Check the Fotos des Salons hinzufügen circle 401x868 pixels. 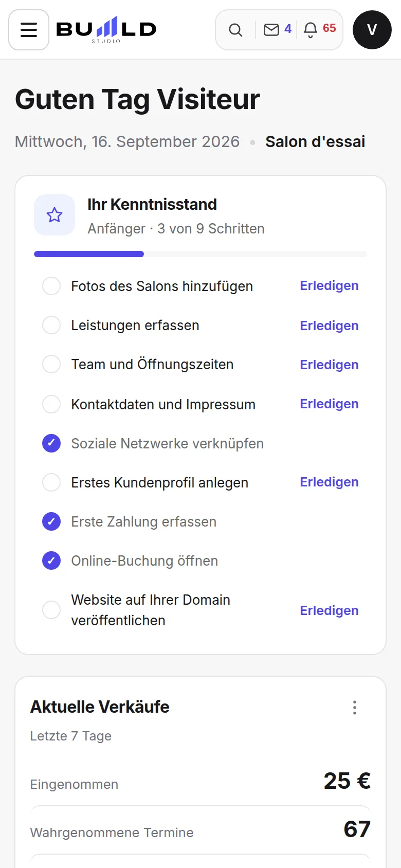[51, 286]
